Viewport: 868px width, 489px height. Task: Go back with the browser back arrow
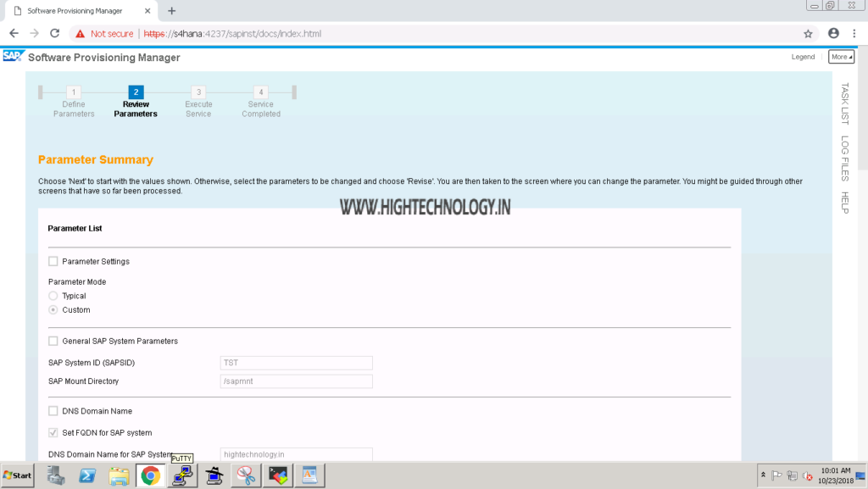[x=14, y=34]
